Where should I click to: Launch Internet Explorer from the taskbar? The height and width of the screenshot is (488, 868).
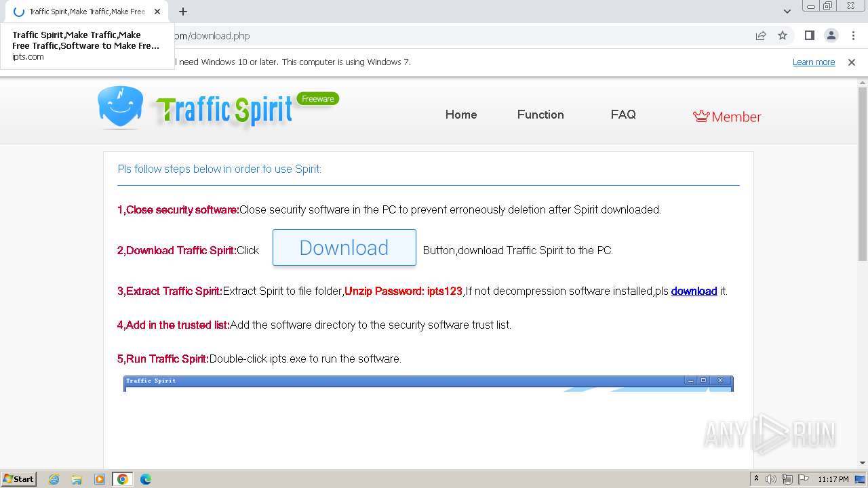click(x=54, y=479)
